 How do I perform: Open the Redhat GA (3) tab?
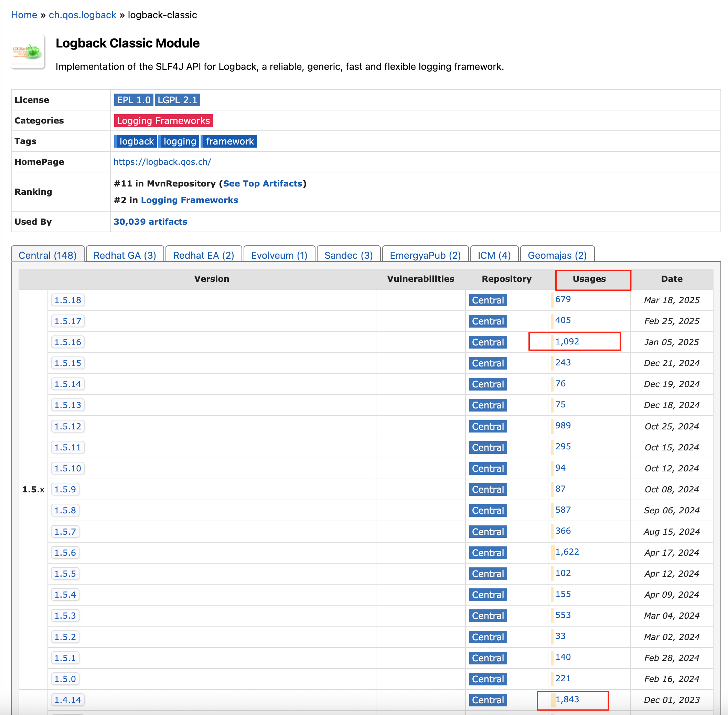pos(125,255)
